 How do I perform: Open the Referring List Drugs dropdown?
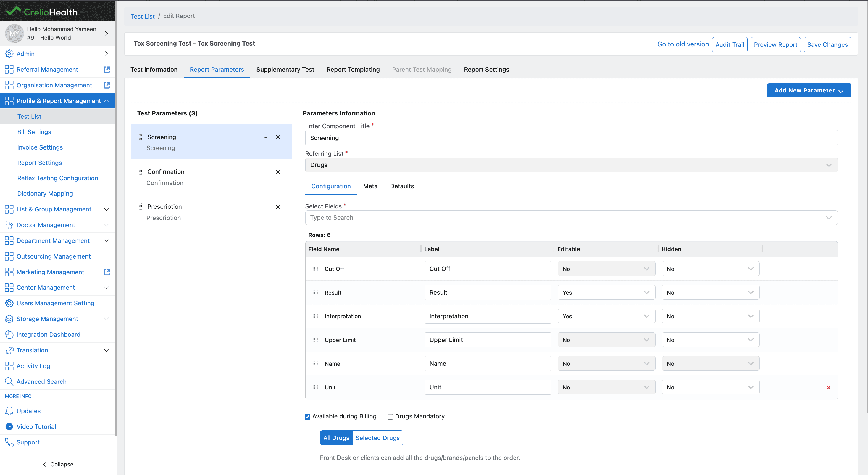coord(571,165)
